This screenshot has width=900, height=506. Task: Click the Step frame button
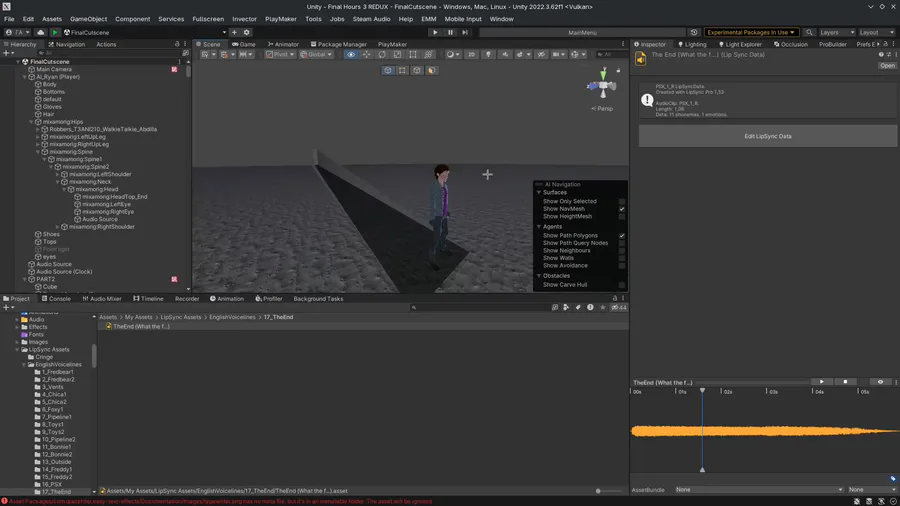tap(465, 32)
